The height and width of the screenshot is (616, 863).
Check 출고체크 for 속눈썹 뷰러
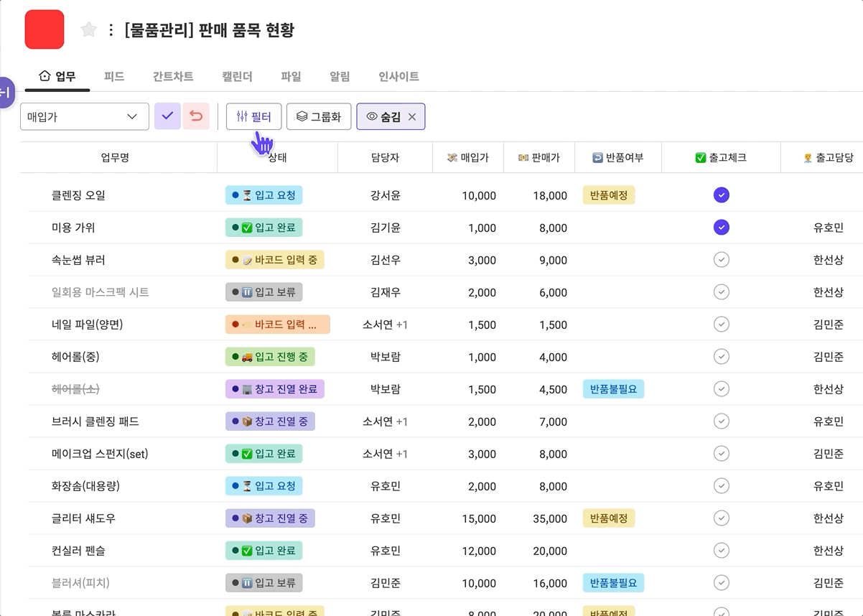(x=721, y=260)
